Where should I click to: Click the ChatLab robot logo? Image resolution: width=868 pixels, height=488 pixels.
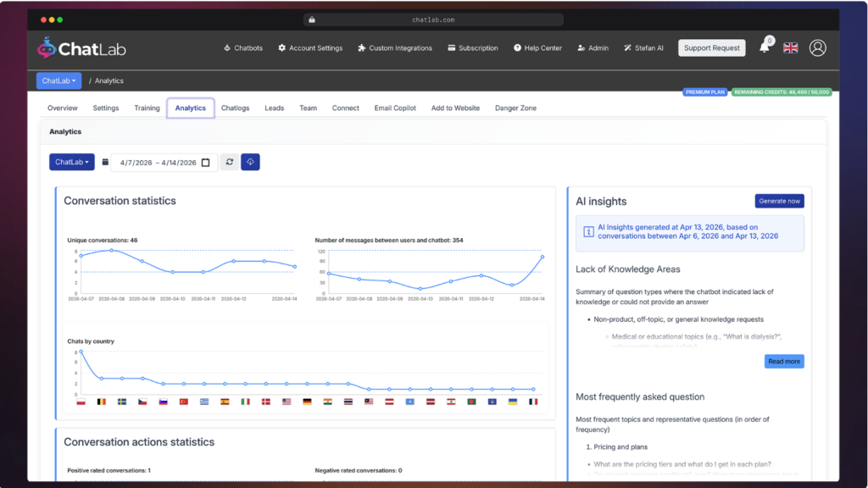tap(47, 48)
